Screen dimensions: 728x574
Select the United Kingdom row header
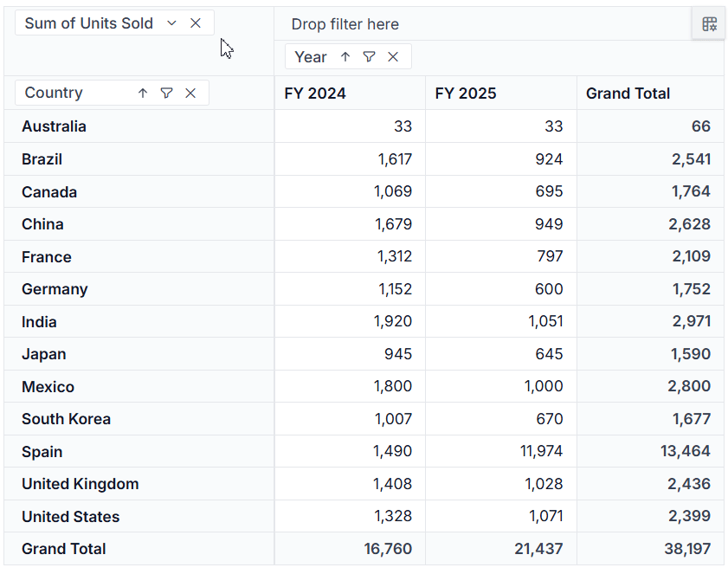pos(139,484)
